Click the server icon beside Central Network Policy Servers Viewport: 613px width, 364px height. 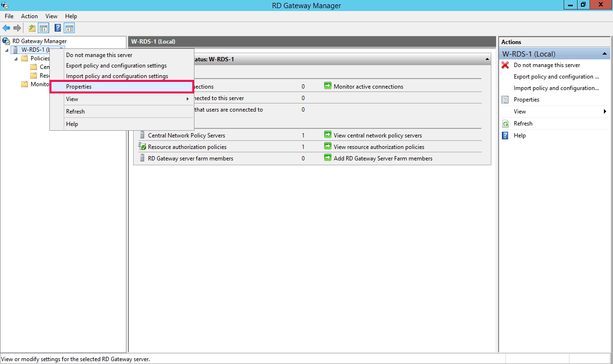tap(142, 135)
